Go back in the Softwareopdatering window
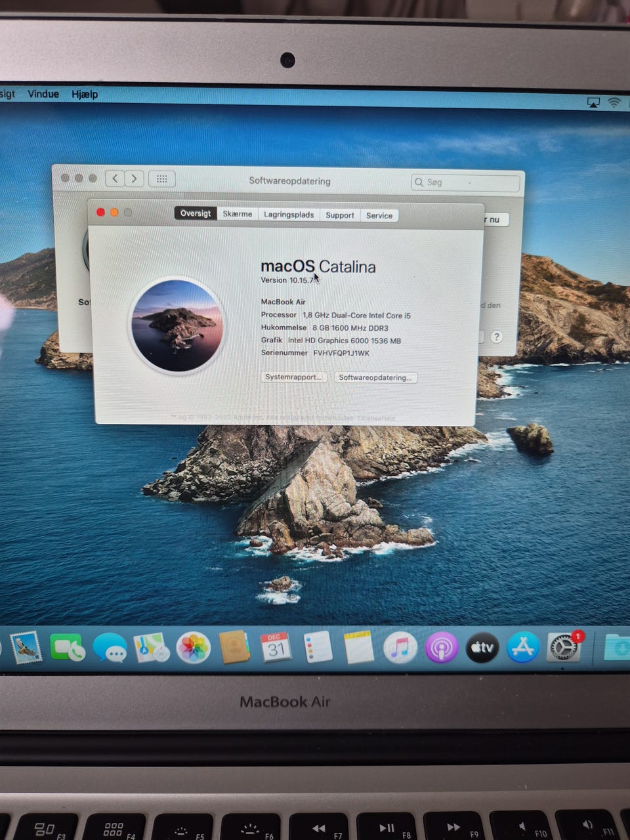 click(x=115, y=178)
